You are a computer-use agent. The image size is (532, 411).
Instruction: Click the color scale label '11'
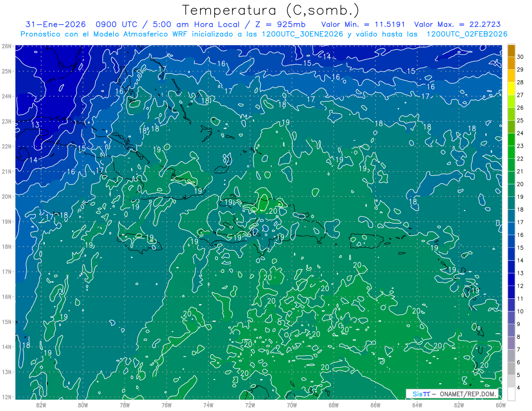520,299
